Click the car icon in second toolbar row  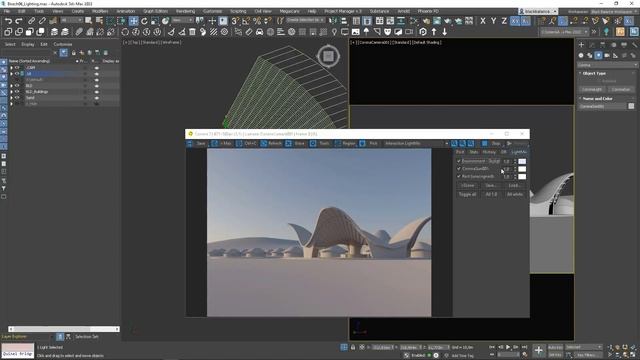pyautogui.click(x=260, y=32)
